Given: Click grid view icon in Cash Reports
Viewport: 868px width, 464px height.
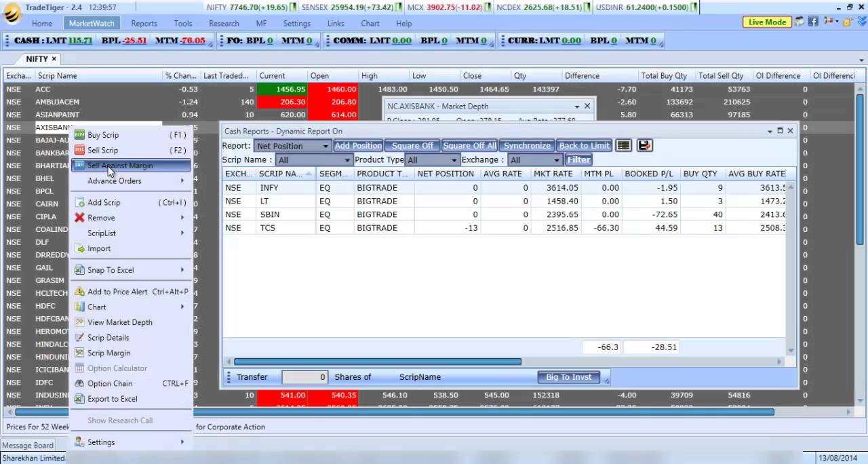Looking at the screenshot, I should coord(623,146).
